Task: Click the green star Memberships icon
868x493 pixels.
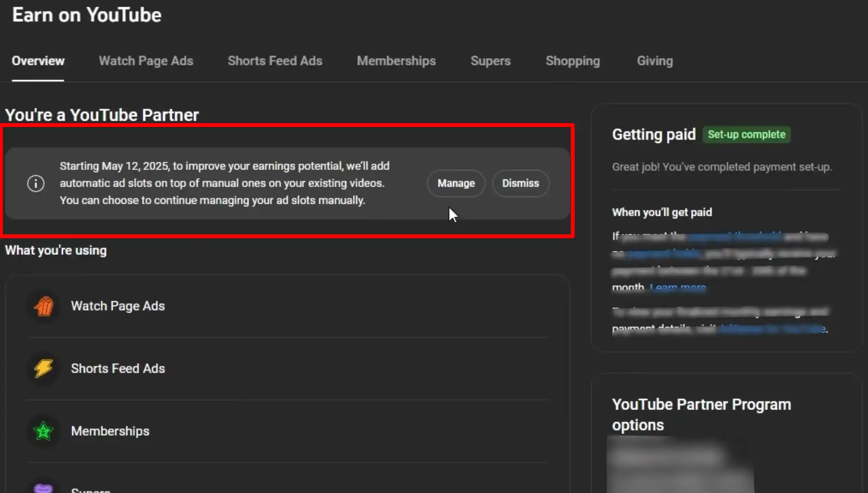Action: pos(43,431)
